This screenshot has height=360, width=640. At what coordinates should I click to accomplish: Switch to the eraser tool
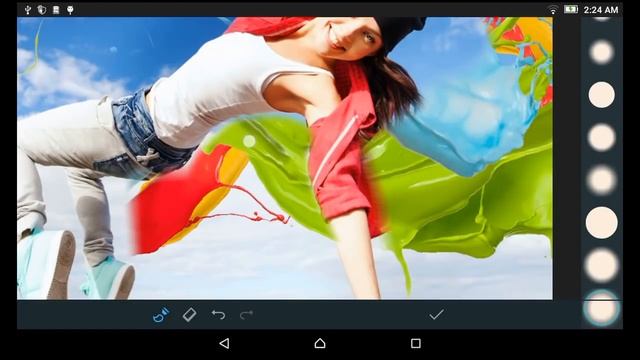(x=189, y=315)
